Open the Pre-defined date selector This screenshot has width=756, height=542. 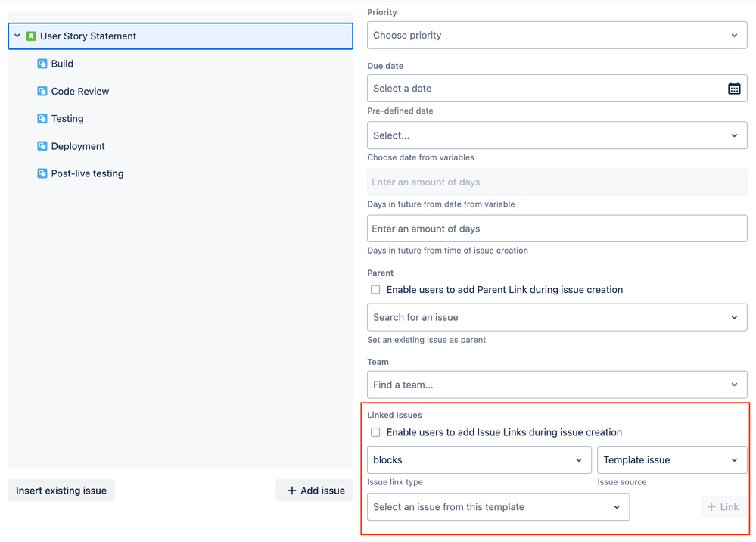[557, 135]
